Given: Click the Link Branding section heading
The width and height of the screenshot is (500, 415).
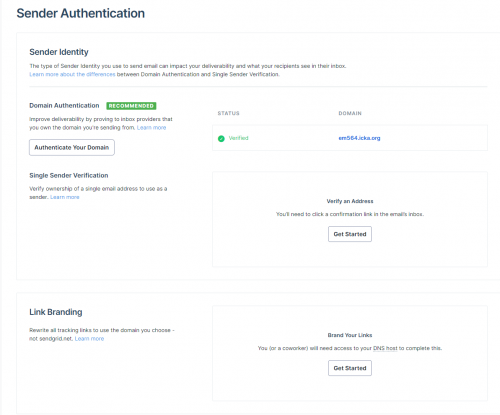Looking at the screenshot, I should [x=56, y=312].
